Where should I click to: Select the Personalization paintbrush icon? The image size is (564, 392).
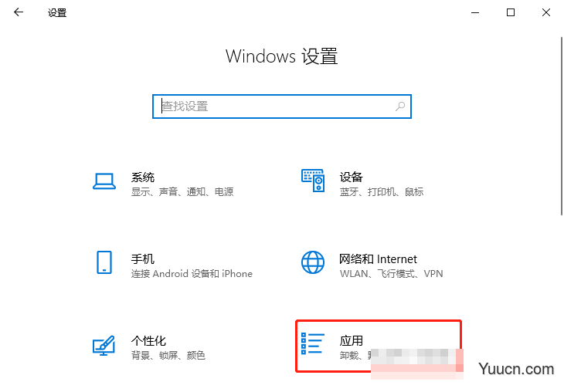click(x=104, y=345)
